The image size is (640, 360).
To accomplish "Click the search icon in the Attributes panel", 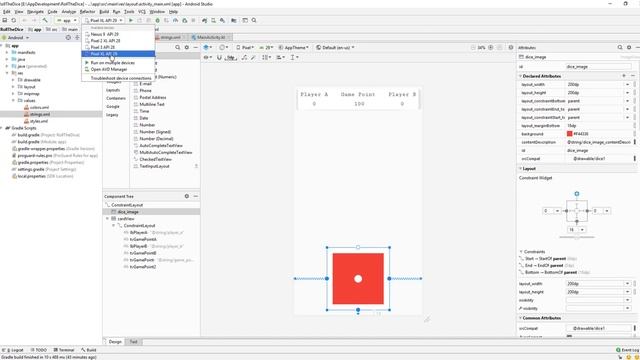I will 620,48.
